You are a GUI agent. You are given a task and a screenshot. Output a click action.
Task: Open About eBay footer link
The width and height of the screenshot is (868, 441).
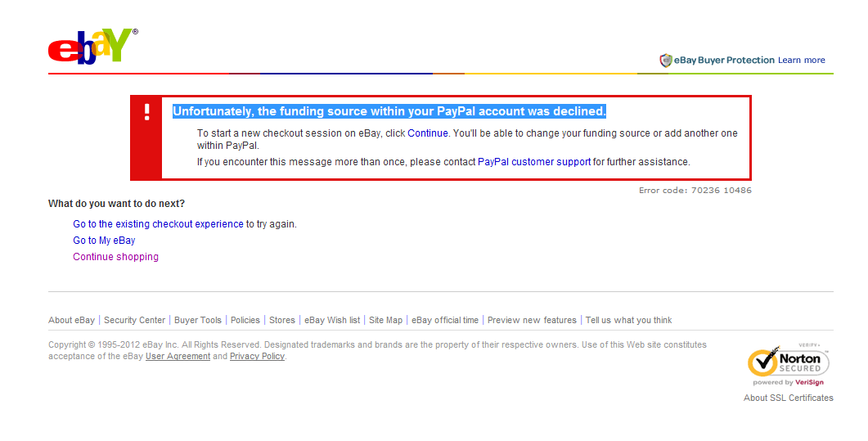pyautogui.click(x=71, y=321)
